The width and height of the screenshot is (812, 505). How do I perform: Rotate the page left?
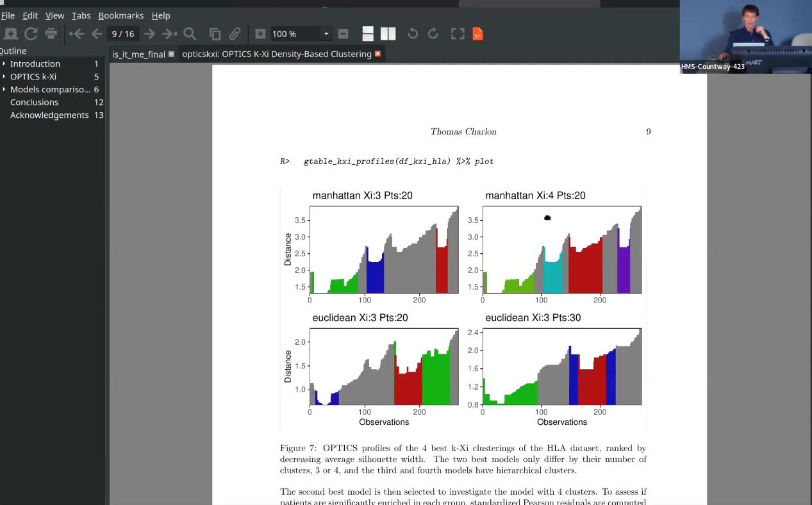(413, 34)
